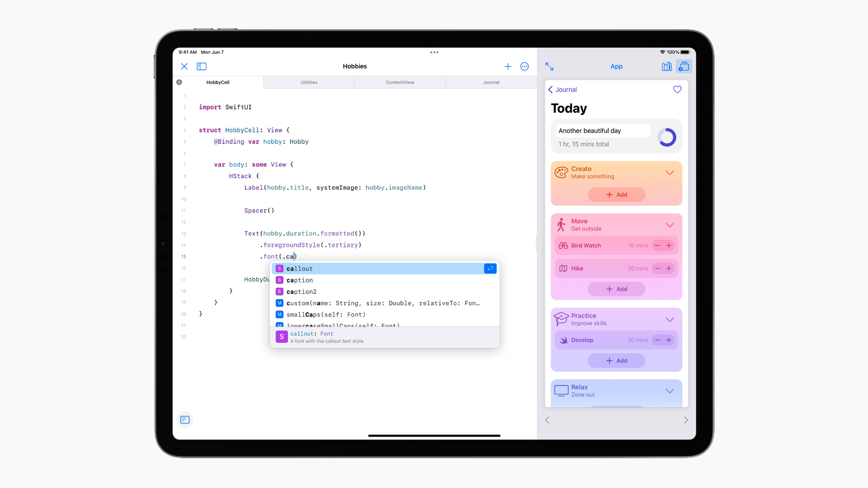
Task: Close the Hobbies project with the X icon
Action: tap(184, 66)
